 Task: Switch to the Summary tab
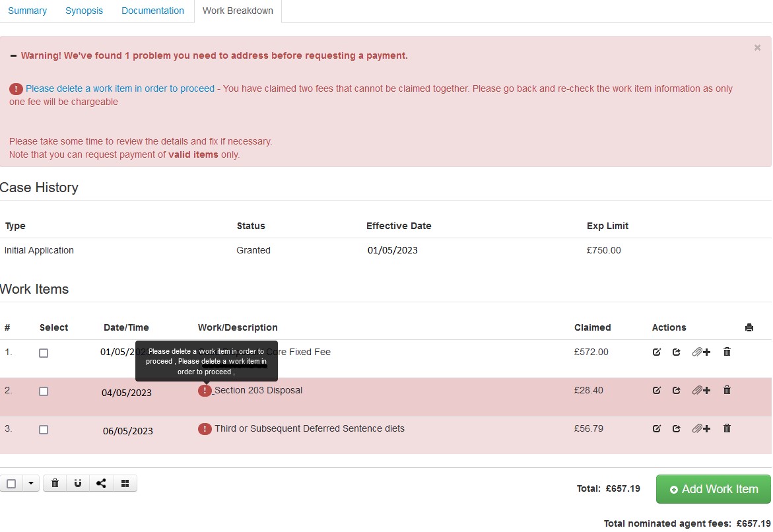(x=27, y=11)
